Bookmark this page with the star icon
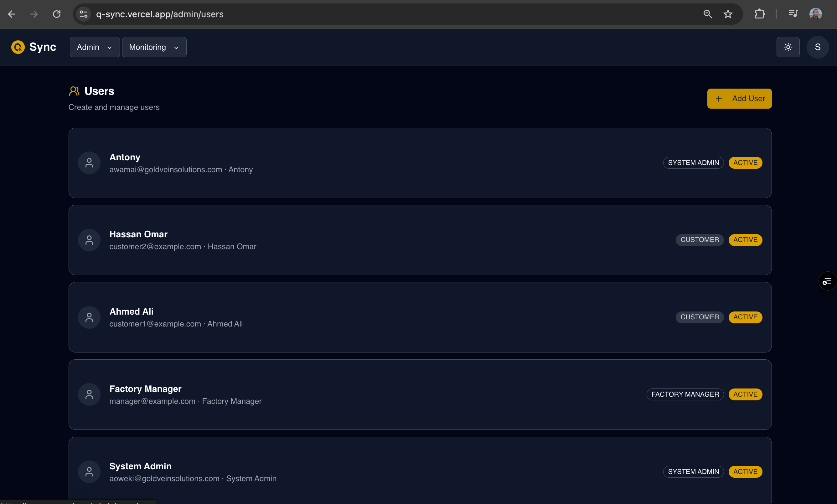837x504 pixels. pos(728,14)
